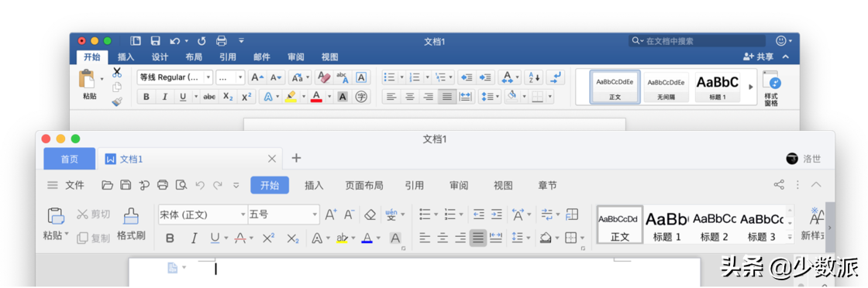Click Increase Font Size A+ in WPS
The image size is (868, 288).
[331, 214]
